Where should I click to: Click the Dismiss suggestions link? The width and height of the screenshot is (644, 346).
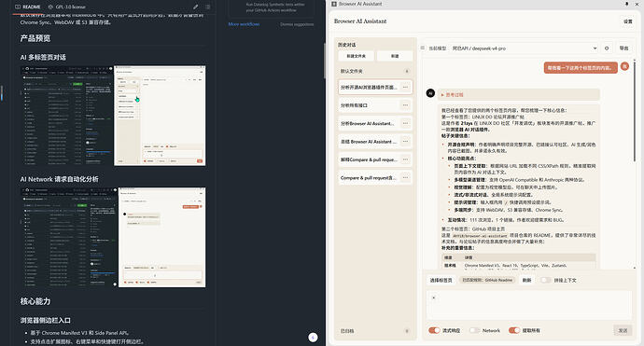[x=297, y=24]
